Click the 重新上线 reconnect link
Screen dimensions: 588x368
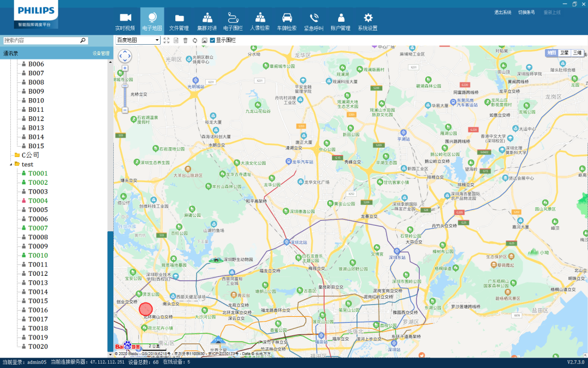pos(552,13)
